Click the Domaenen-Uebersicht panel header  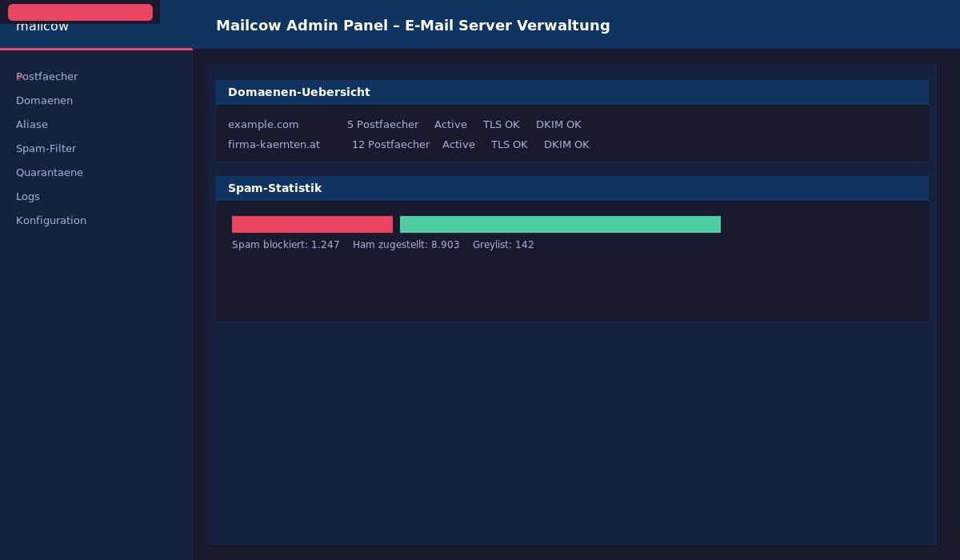pos(572,92)
